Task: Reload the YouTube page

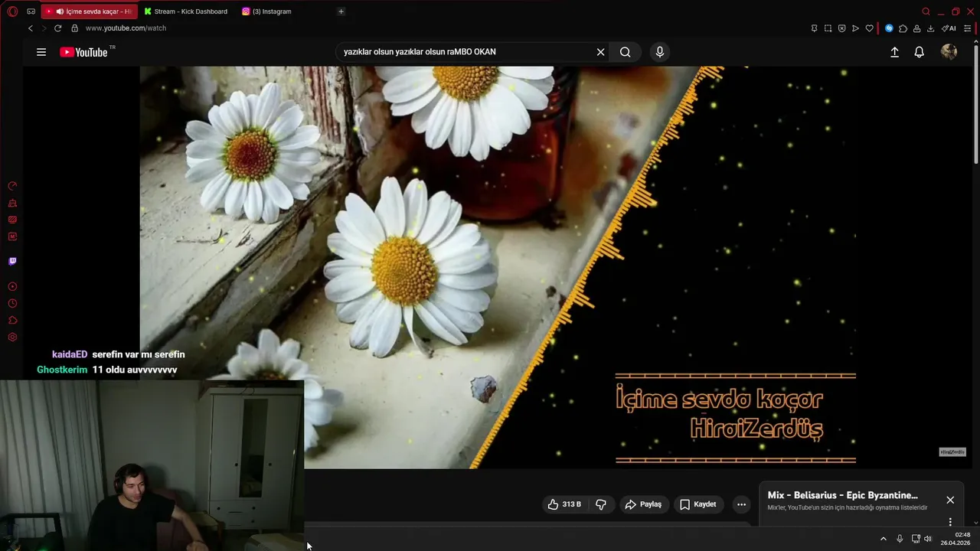Action: tap(57, 28)
